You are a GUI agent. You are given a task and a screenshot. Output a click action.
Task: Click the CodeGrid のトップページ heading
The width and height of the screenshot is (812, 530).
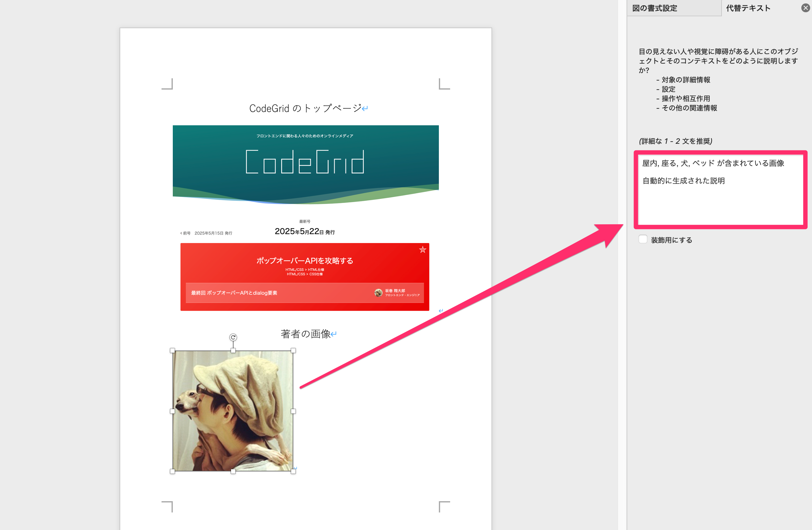coord(305,108)
